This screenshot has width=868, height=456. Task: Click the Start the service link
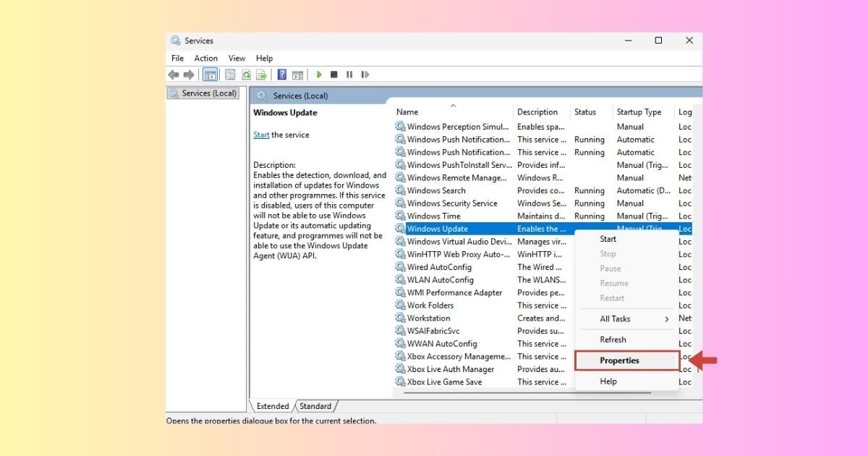click(x=261, y=135)
